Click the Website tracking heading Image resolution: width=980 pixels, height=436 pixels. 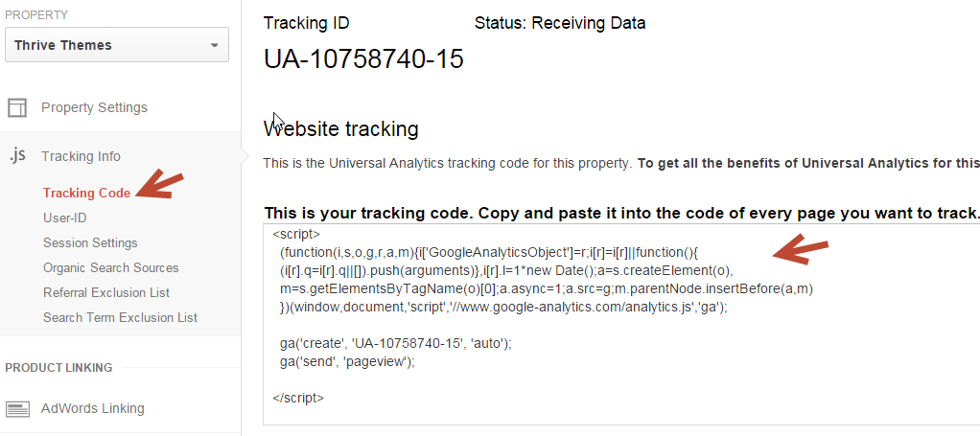click(341, 129)
